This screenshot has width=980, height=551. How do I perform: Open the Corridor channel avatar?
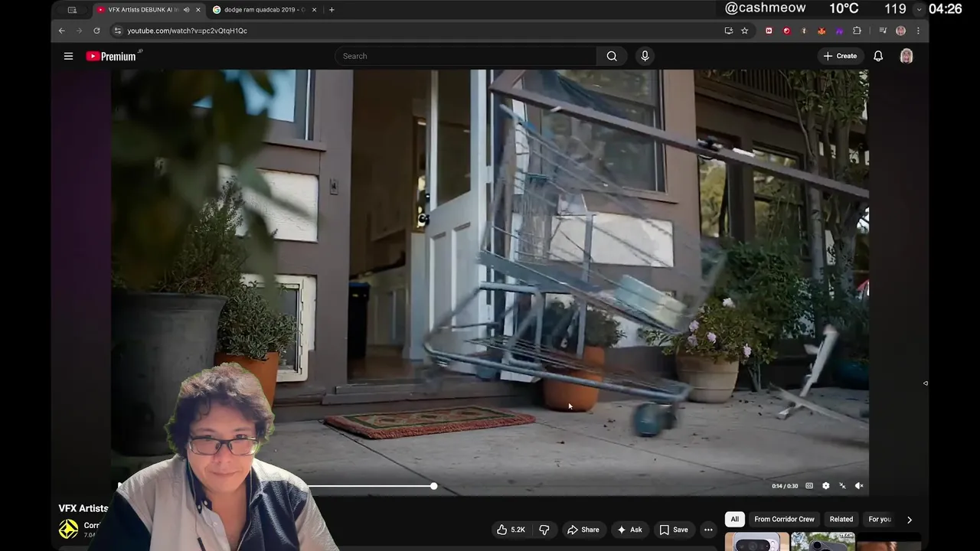(68, 529)
